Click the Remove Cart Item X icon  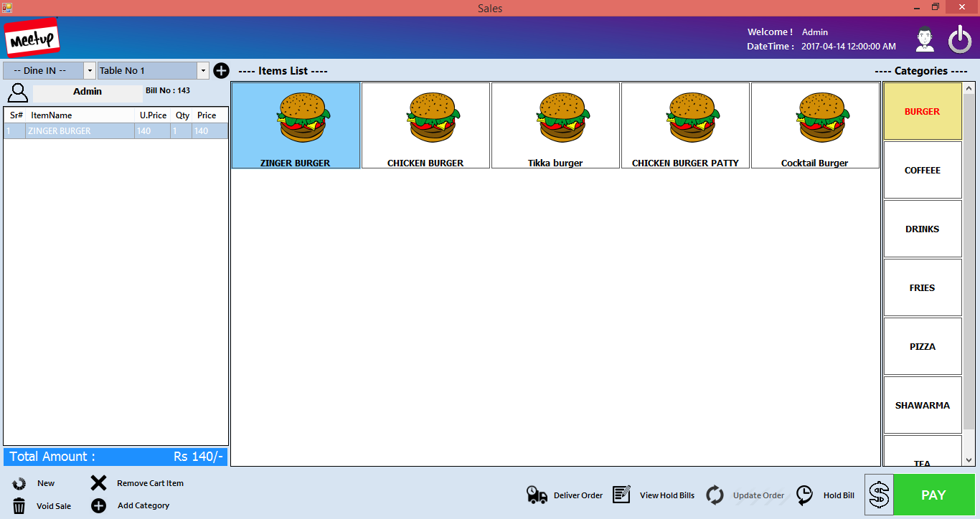[98, 482]
